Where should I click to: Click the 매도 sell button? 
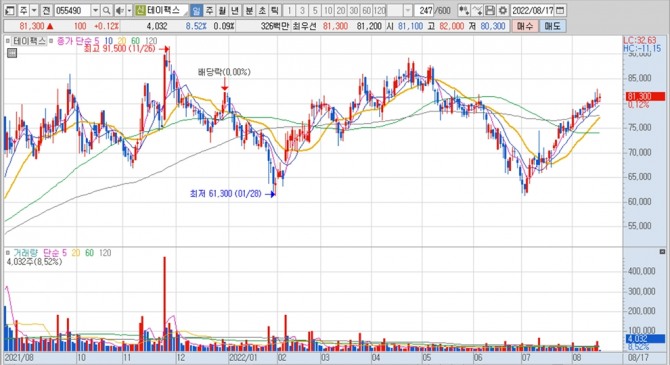552,26
